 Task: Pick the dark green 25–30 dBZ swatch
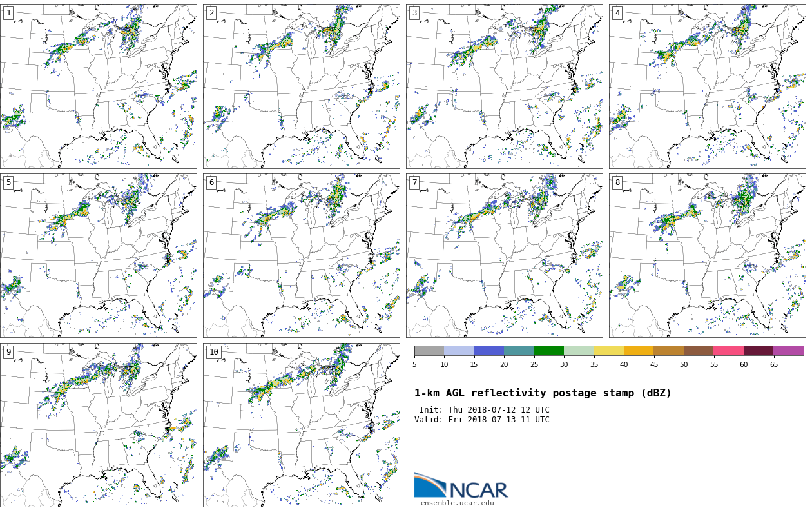(548, 351)
